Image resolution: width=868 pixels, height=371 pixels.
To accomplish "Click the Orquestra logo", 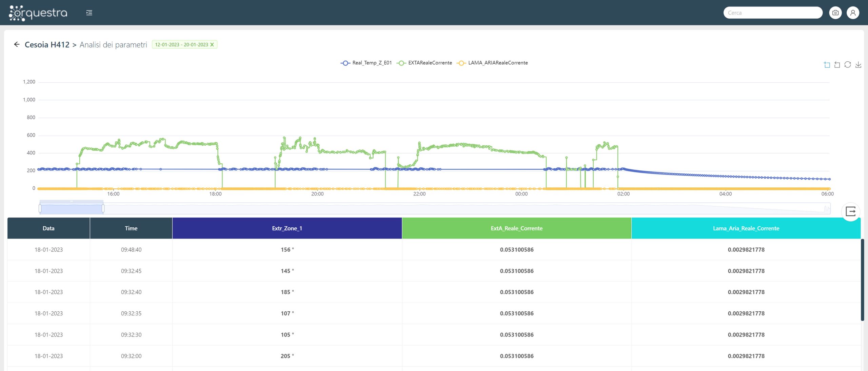I will point(38,13).
